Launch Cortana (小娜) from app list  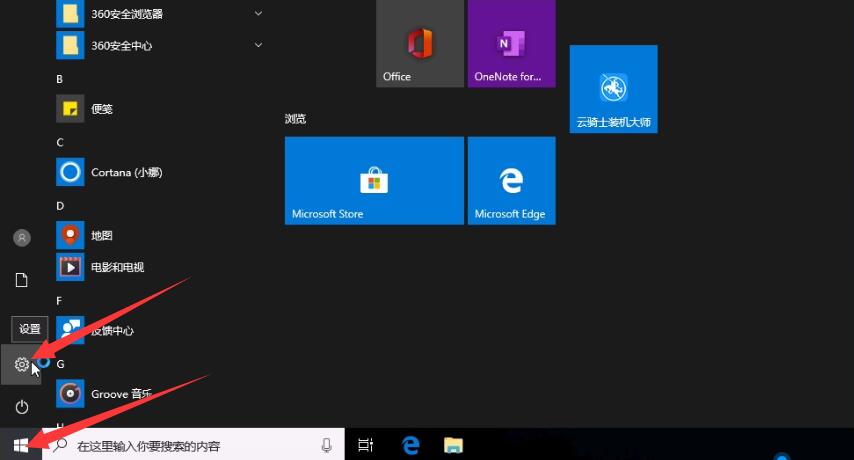[x=161, y=172]
